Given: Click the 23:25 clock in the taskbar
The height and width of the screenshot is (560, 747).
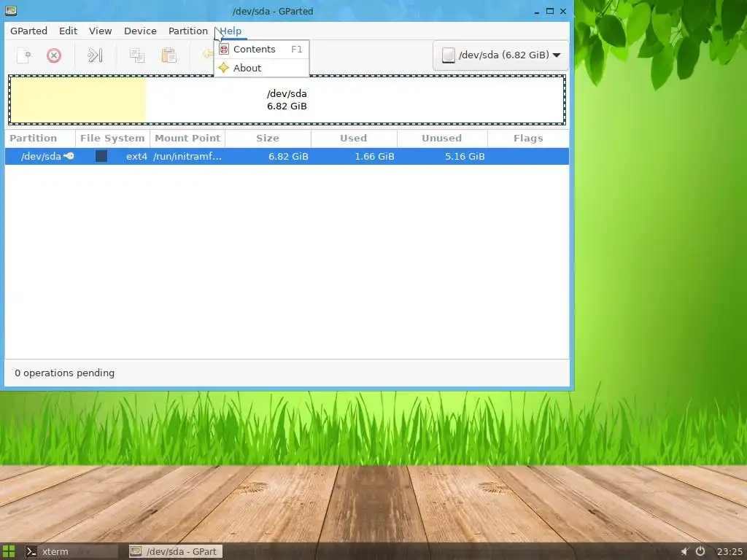Looking at the screenshot, I should 729,551.
